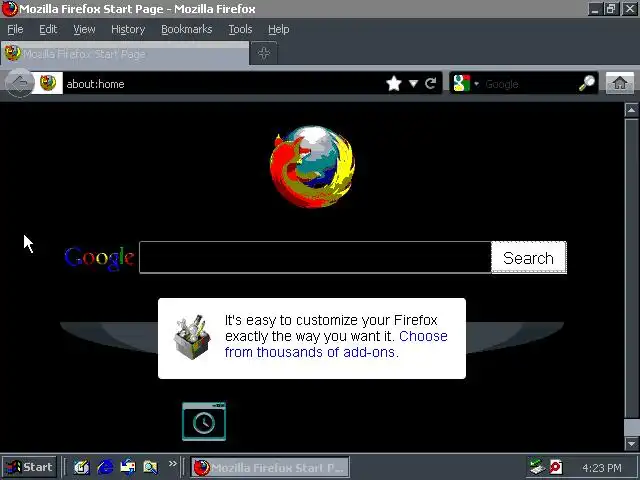
Task: Open the Edit menu
Action: tap(48, 29)
